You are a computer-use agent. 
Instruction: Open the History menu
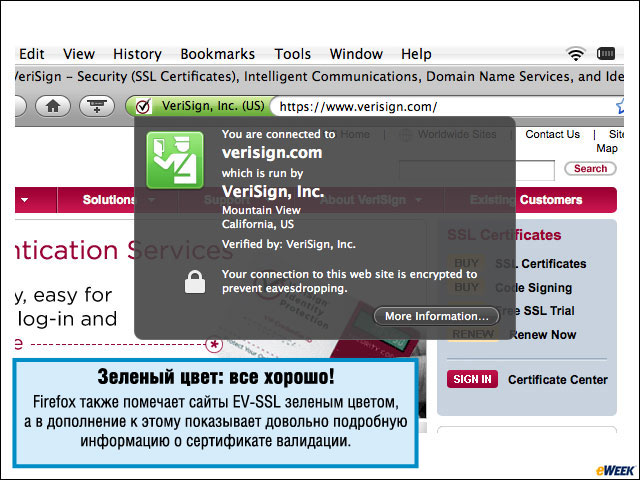coord(137,54)
